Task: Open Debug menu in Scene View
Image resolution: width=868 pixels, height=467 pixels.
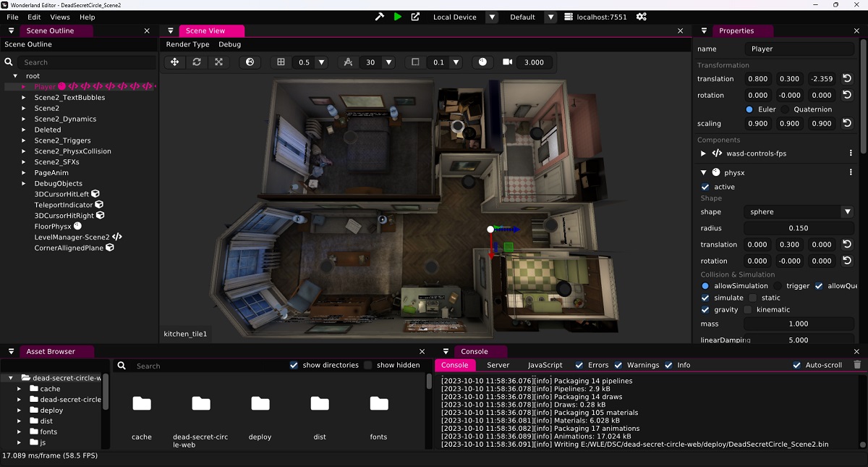Action: (x=230, y=44)
